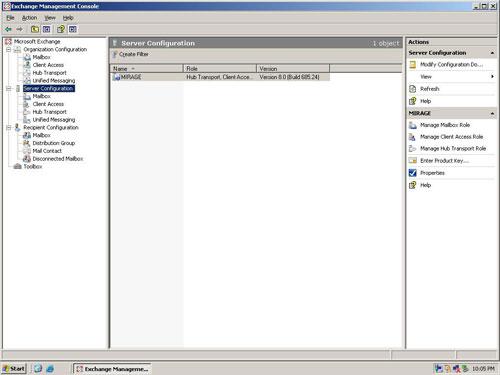Collapse the Organization Configuration tree expander

9,49
